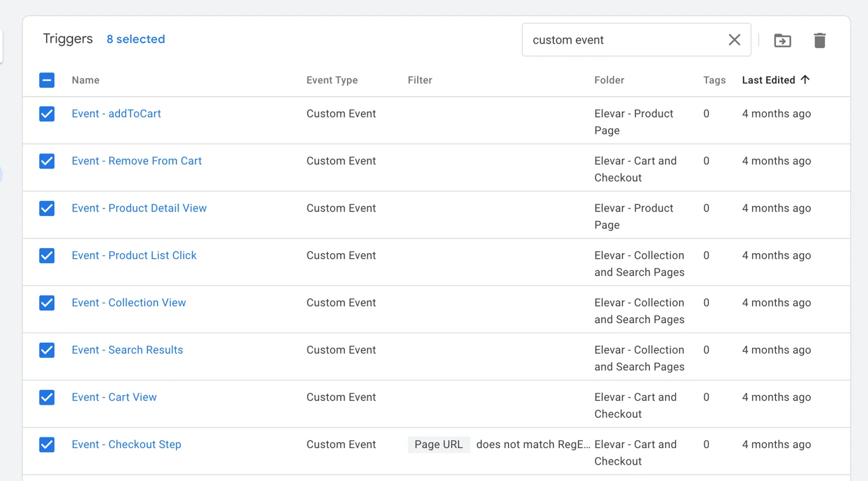Click the trash delete icon
This screenshot has height=481, width=868.
point(819,40)
